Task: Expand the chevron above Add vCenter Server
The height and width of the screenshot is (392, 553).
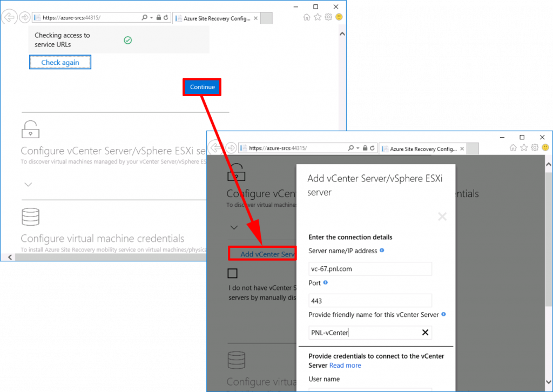Action: 233,227
